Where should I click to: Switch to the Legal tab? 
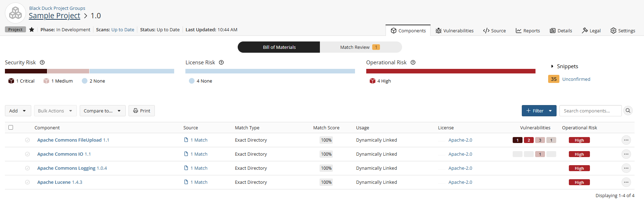coord(591,31)
